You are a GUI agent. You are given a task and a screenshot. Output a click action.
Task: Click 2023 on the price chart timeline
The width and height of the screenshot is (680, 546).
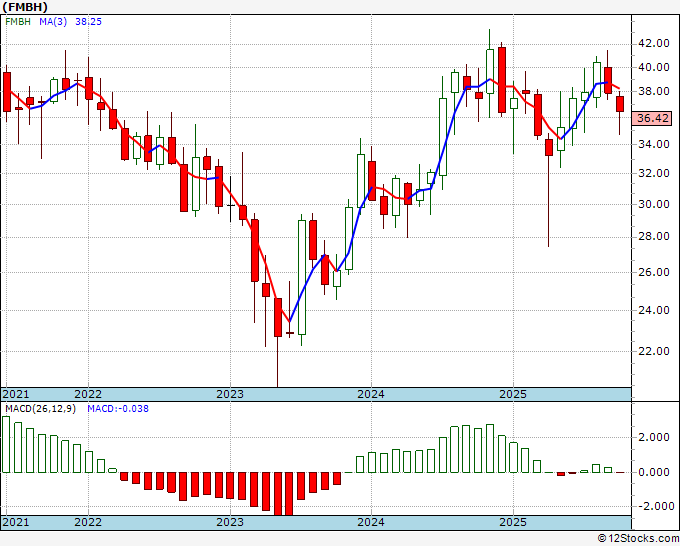(230, 394)
